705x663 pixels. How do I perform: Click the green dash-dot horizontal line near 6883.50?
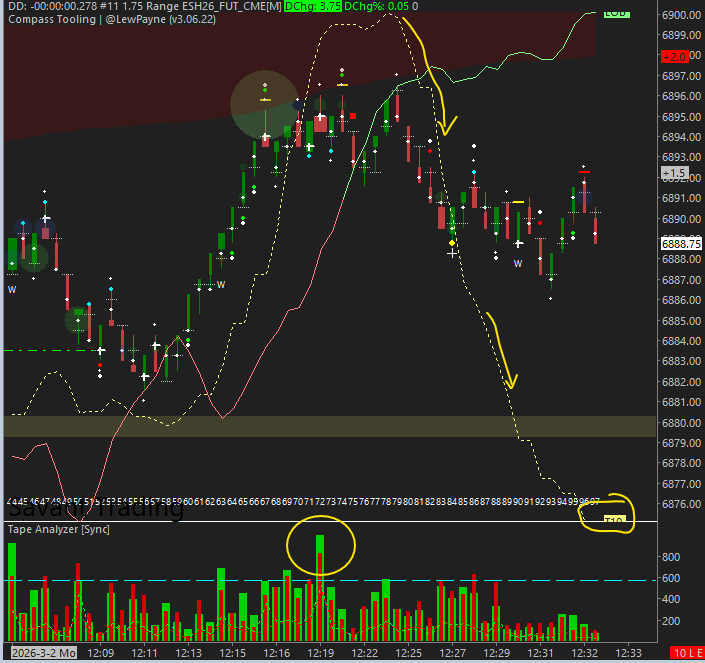pyautogui.click(x=52, y=350)
